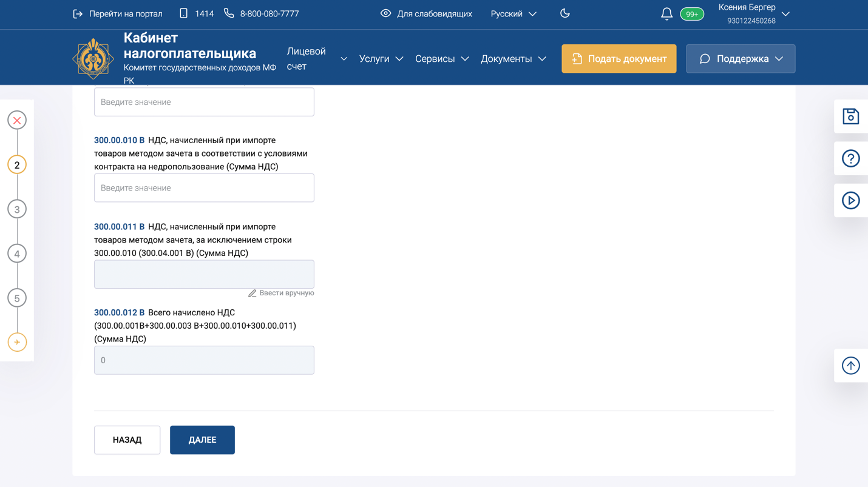This screenshot has width=868, height=487.
Task: Open the Поддержка dropdown
Action: [740, 59]
